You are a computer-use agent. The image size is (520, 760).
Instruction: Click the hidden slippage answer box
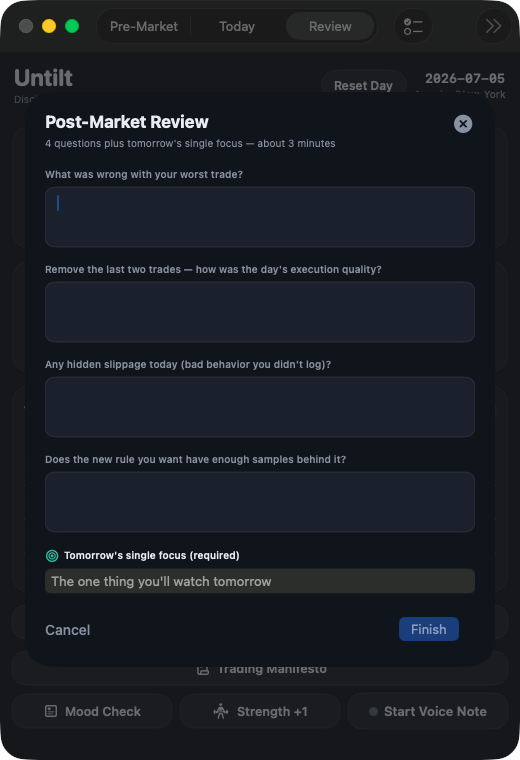point(260,407)
